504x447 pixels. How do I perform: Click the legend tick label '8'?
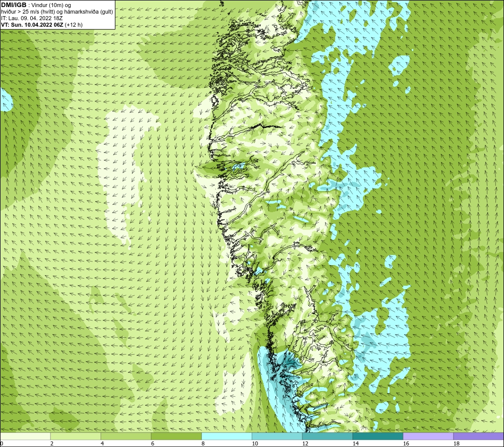click(x=203, y=444)
